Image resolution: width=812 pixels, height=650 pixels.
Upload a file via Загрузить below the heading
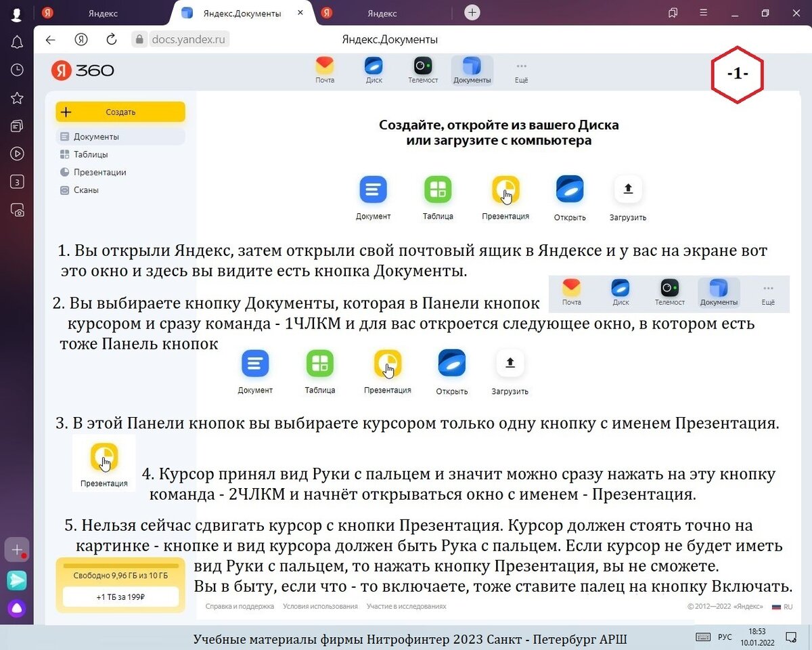tap(628, 198)
